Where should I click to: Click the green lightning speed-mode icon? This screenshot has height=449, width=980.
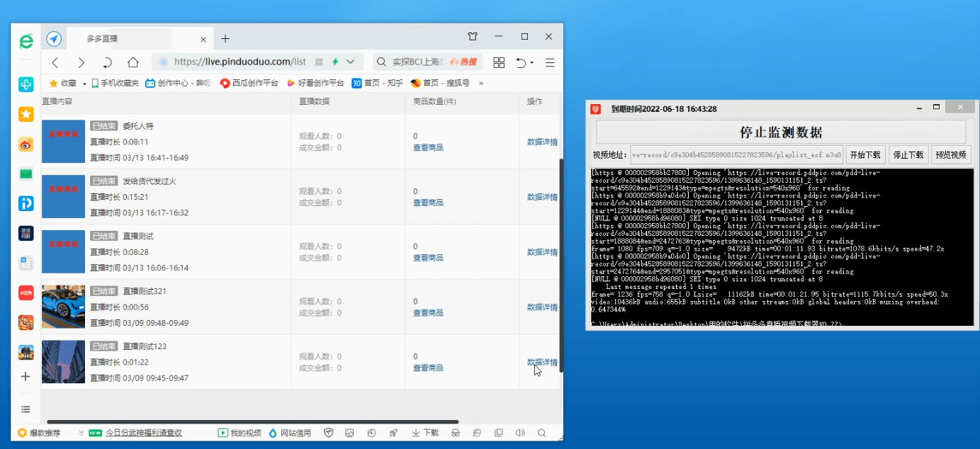click(x=335, y=62)
